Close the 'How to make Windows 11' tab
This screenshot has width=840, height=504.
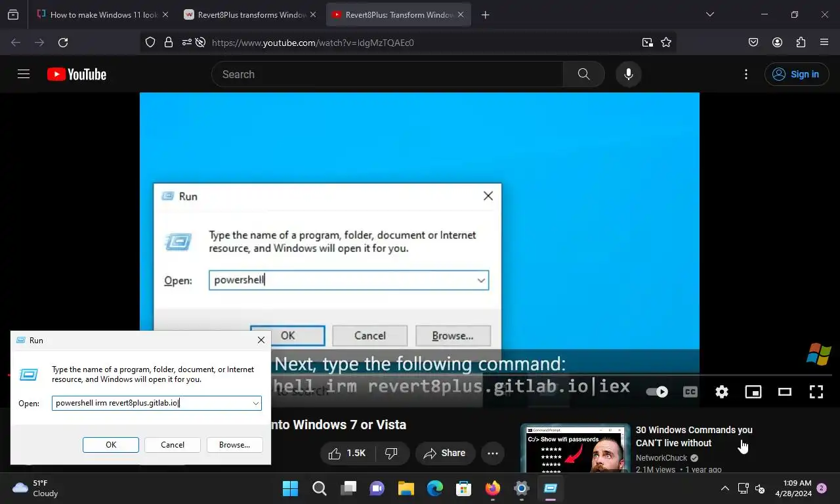coord(165,14)
